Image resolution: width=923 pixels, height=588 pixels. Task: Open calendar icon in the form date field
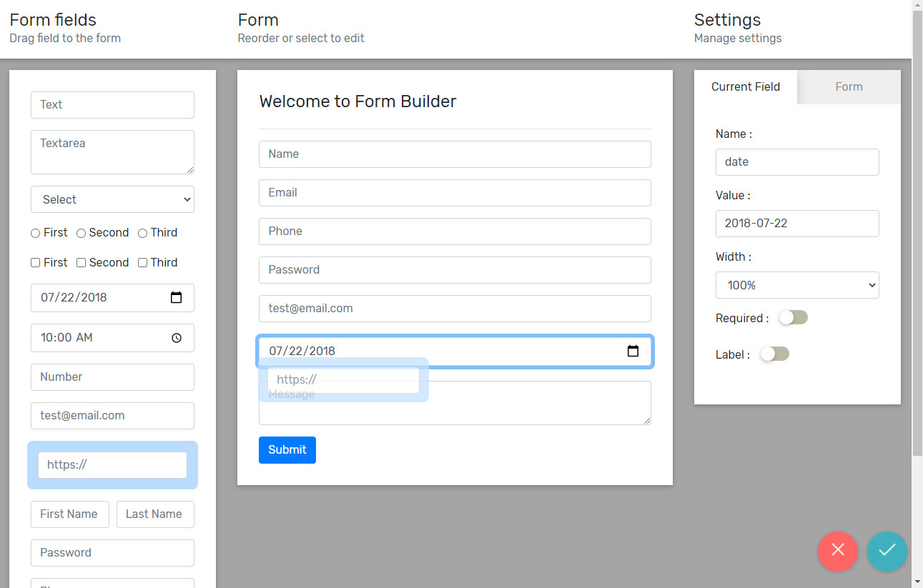[x=633, y=351]
